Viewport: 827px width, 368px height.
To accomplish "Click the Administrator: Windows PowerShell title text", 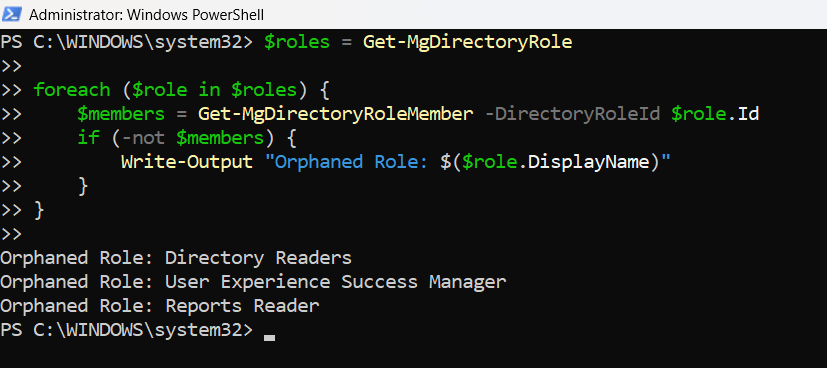I will click(x=147, y=15).
